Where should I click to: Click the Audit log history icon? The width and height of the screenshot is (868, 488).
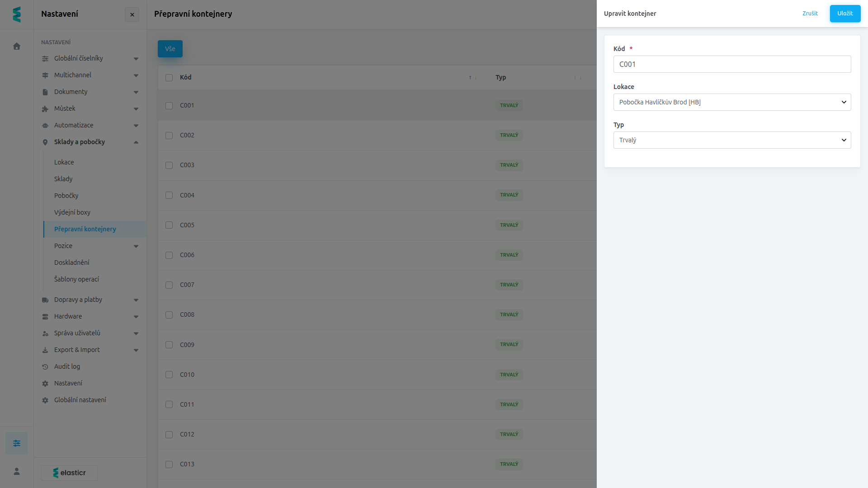(x=45, y=367)
